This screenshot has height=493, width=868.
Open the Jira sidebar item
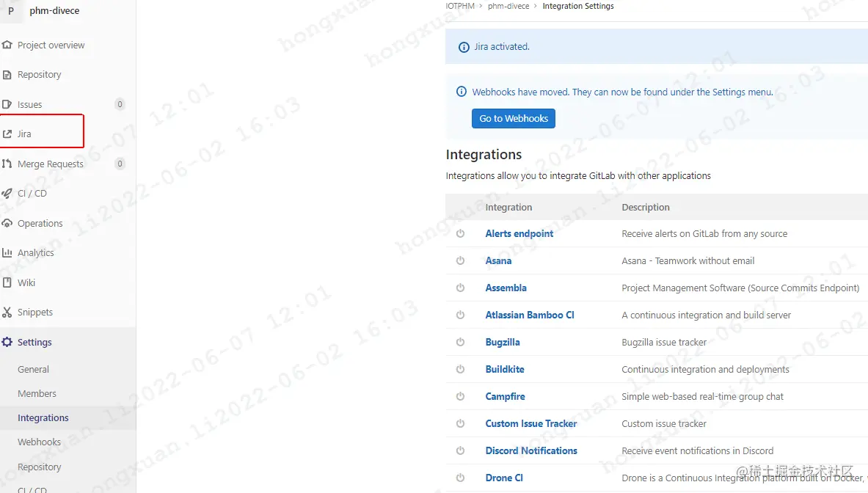click(x=24, y=134)
